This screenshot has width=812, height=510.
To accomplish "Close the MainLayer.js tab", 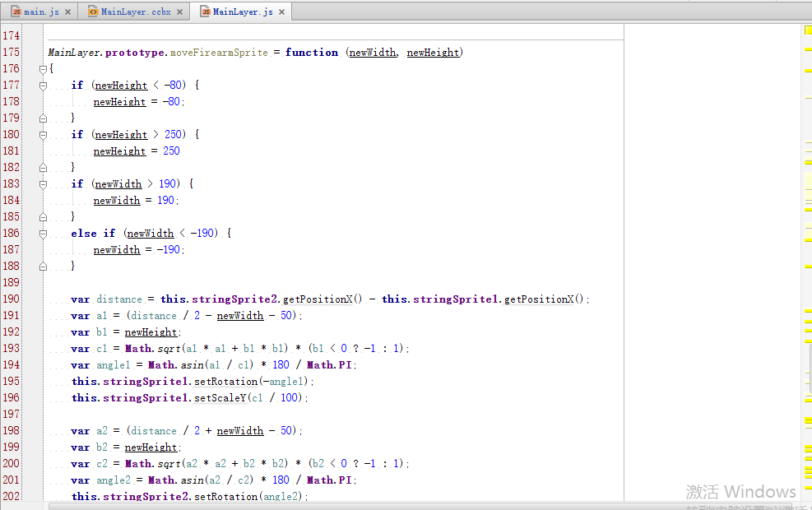I will [281, 12].
